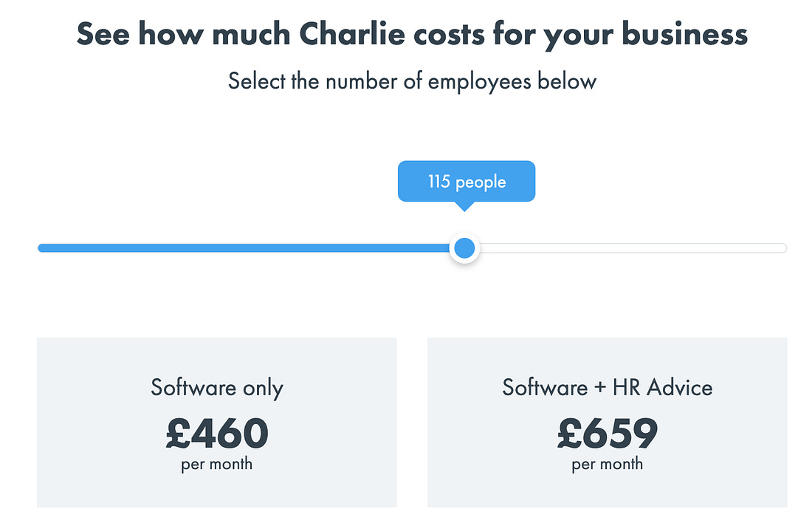812x526 pixels.
Task: Click the round blue slider handle
Action: (464, 248)
